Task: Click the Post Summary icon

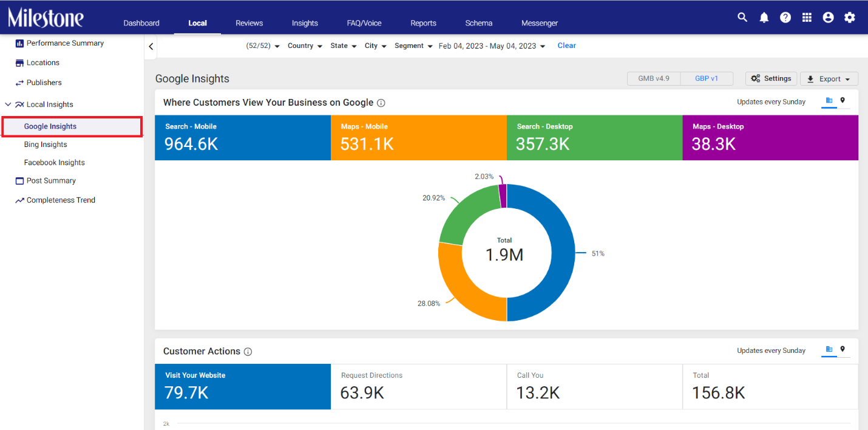Action: [19, 181]
